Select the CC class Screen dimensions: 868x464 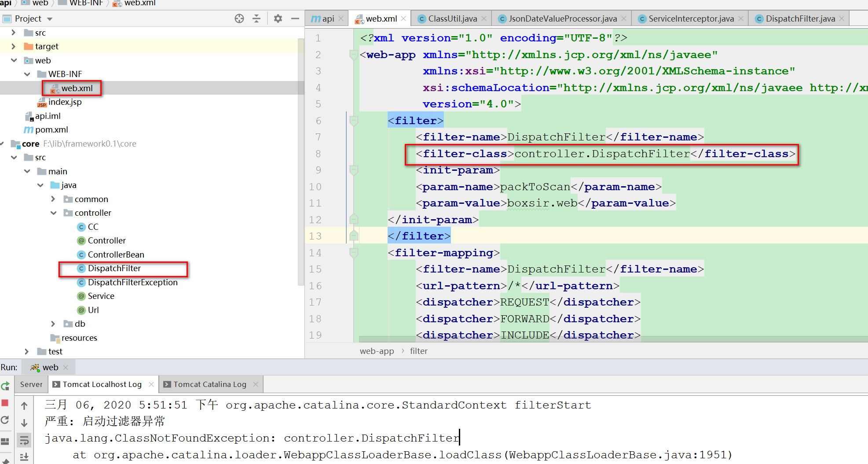(88, 227)
